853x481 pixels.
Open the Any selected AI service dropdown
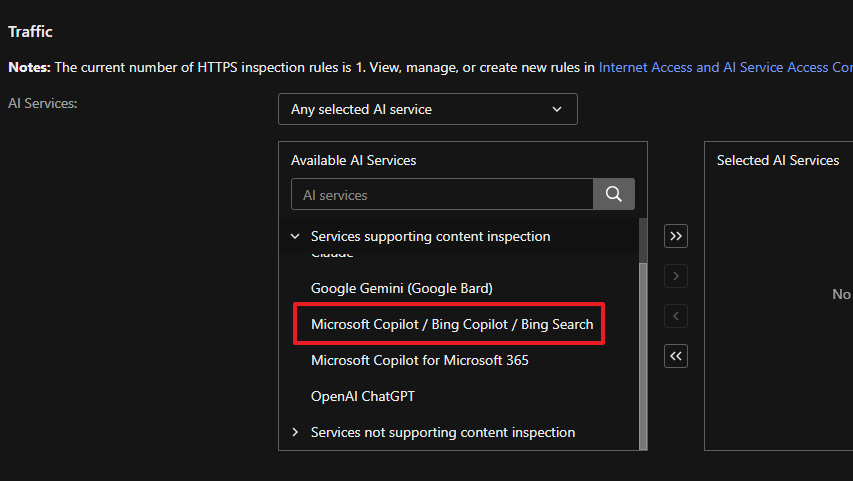[427, 109]
